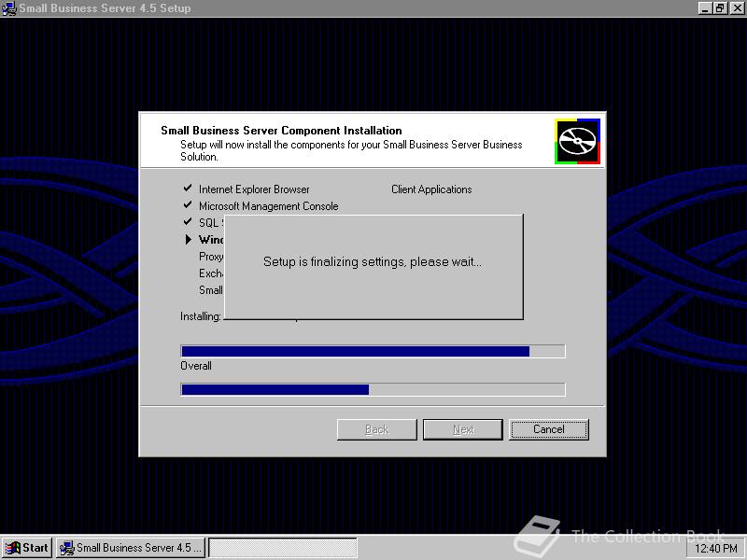This screenshot has width=747, height=560.
Task: Select 'Client Applications' text
Action: [x=431, y=189]
